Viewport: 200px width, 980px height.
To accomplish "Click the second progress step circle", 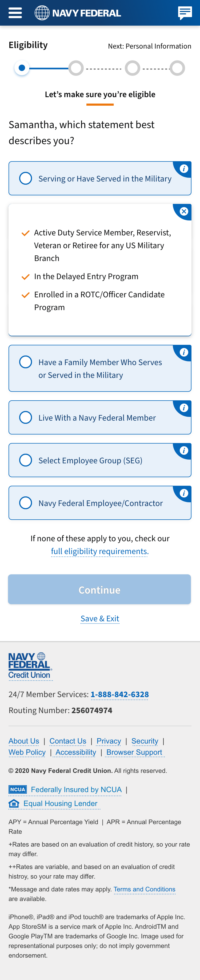I will pyautogui.click(x=76, y=68).
